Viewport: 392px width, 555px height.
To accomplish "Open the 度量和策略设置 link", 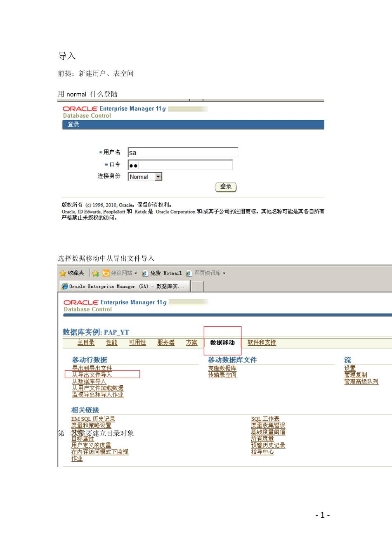I will click(x=91, y=425).
